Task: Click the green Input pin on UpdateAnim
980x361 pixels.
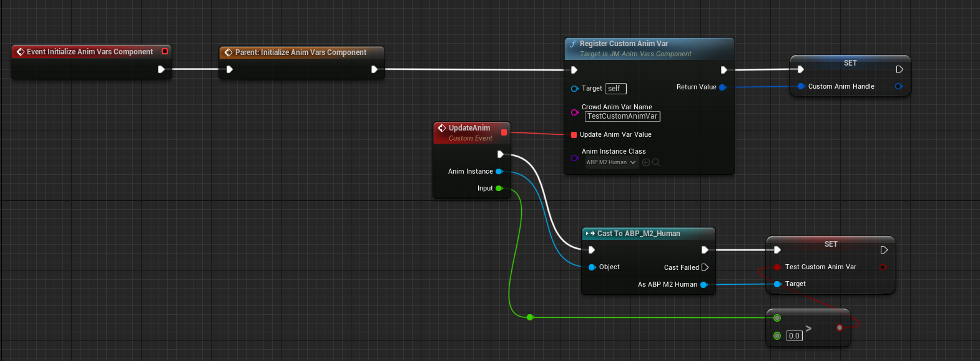Action: pyautogui.click(x=499, y=189)
